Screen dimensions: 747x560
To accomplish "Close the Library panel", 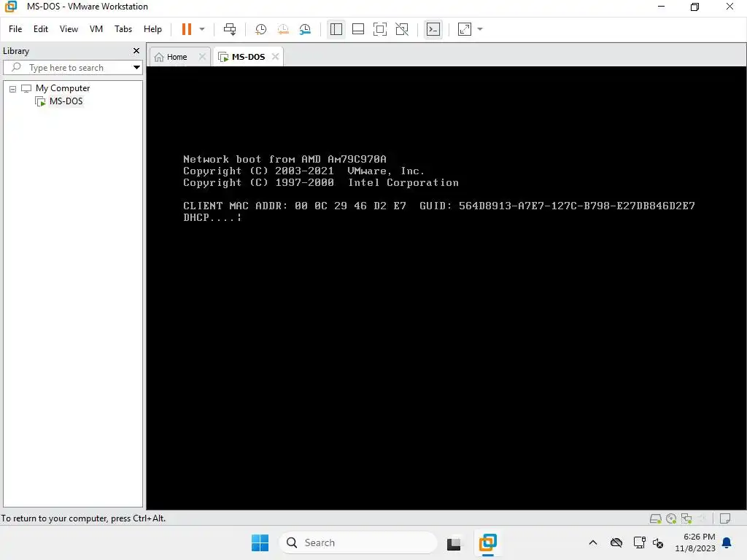I will [136, 50].
